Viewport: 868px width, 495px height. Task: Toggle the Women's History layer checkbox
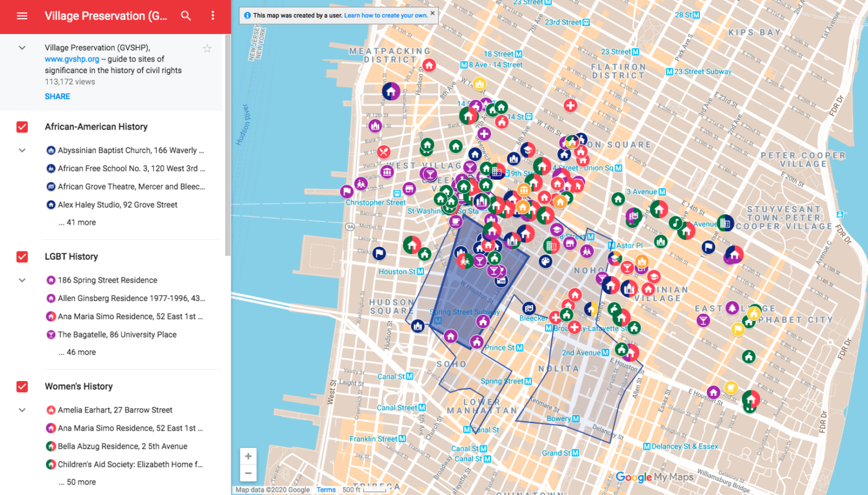pyautogui.click(x=22, y=387)
